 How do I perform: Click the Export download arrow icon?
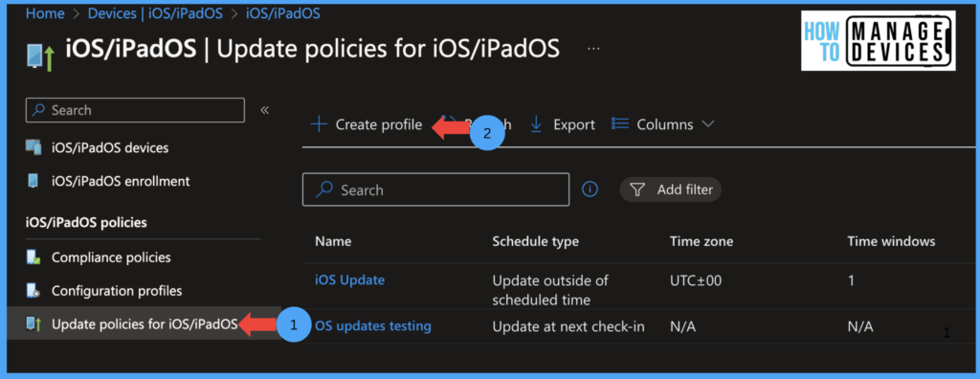(x=536, y=124)
